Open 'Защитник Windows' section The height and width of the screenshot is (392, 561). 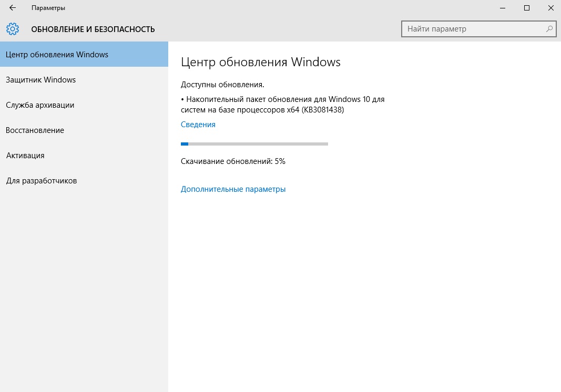(84, 80)
